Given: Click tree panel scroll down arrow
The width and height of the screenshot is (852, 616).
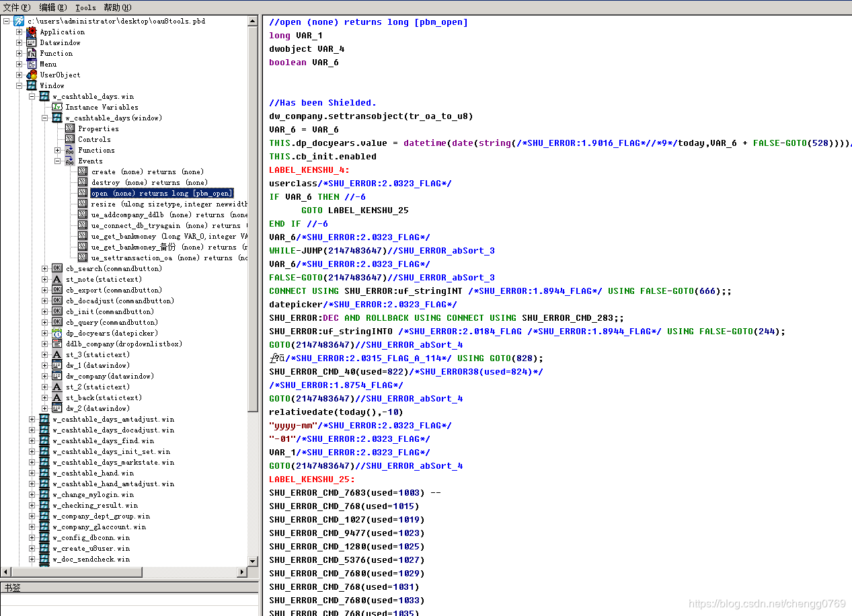Looking at the screenshot, I should coord(253,561).
